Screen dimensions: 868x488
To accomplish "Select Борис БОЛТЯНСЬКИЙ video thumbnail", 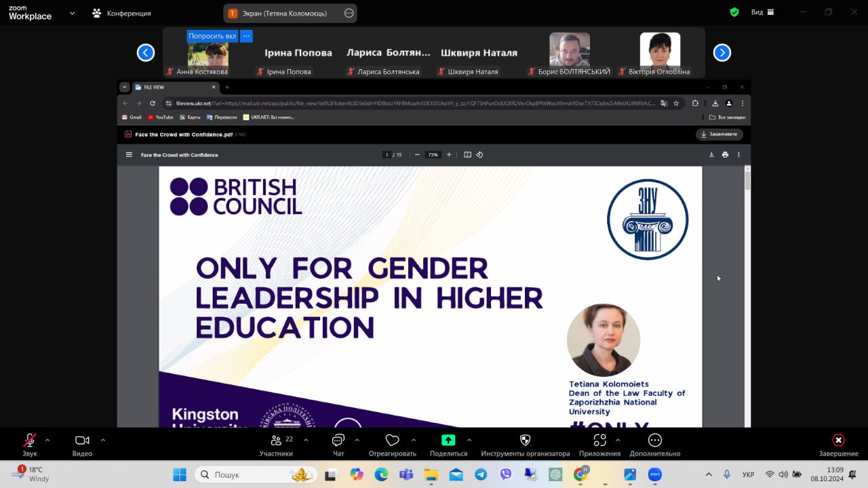I will pyautogui.click(x=570, y=50).
